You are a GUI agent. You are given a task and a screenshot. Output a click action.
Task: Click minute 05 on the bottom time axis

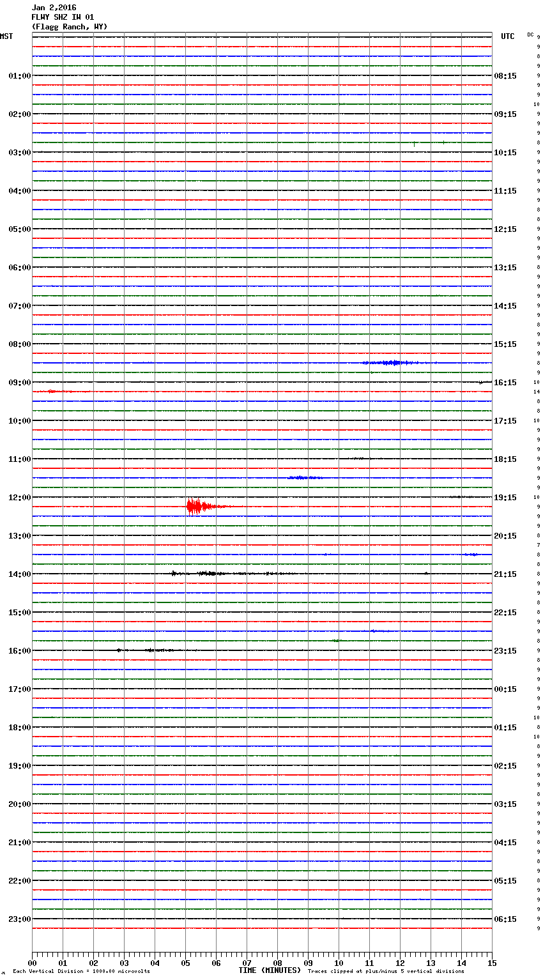coord(185,963)
